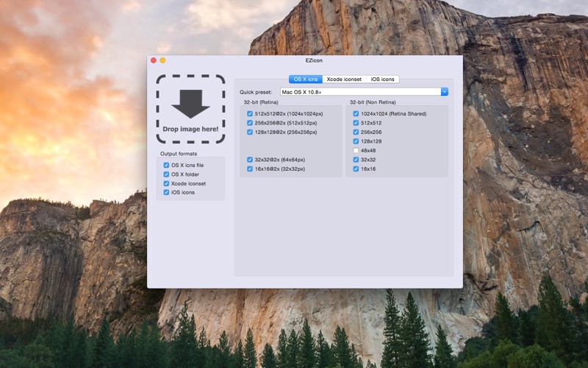Uncheck 1024x1024 (Retina Shared)
This screenshot has height=368, width=588.
[x=356, y=114]
